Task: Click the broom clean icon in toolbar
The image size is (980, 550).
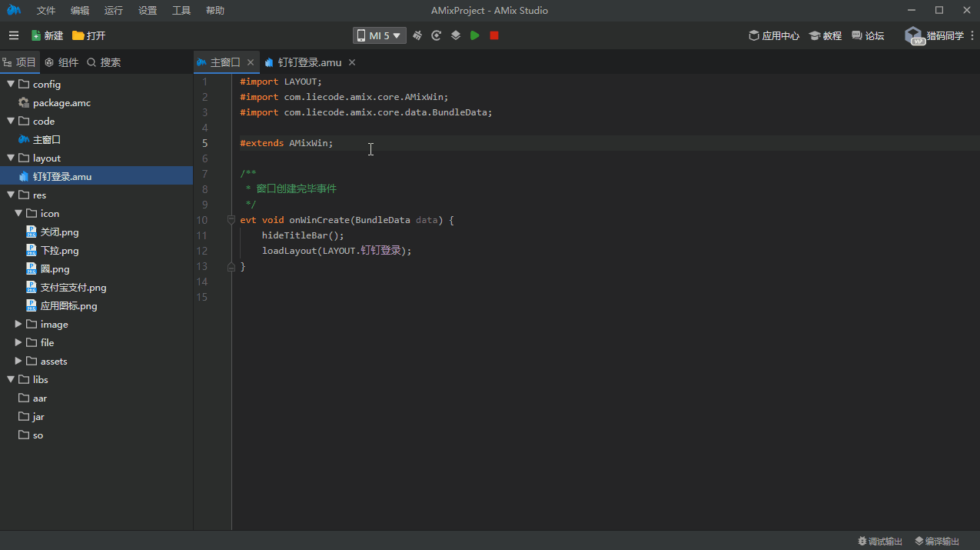Action: click(417, 35)
